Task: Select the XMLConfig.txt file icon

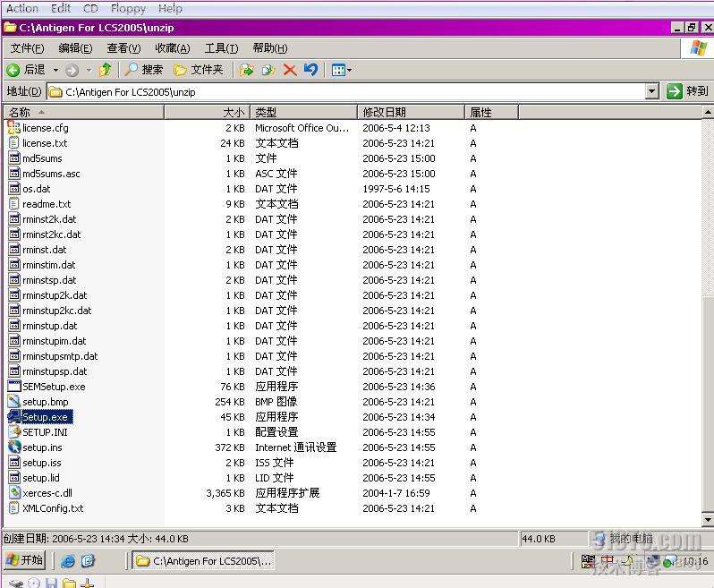Action: 14,507
